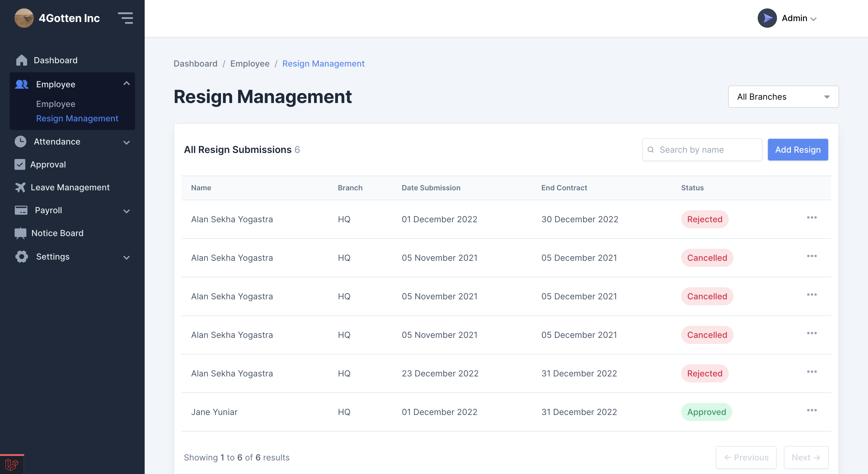Click the 4Gotten Inc company logo avatar

coord(24,18)
